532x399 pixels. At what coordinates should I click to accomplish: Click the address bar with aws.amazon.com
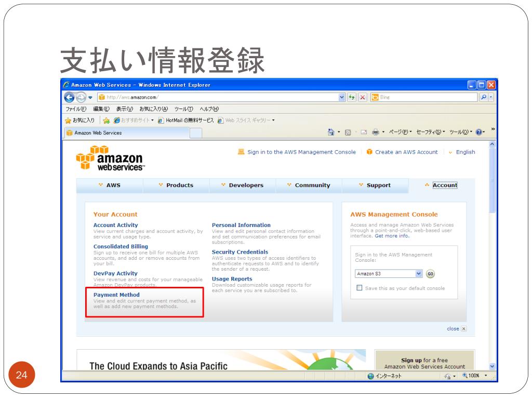pos(218,97)
